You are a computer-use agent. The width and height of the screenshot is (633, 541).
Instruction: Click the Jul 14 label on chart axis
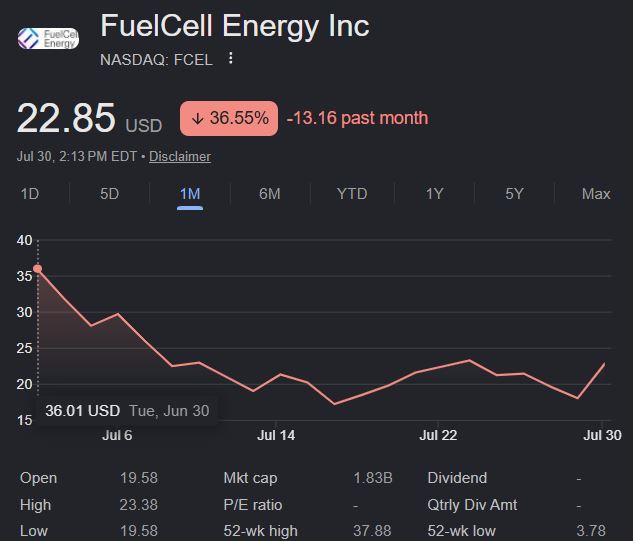point(276,435)
